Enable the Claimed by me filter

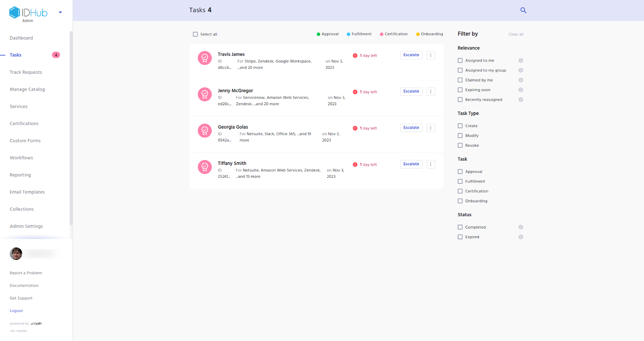[x=460, y=80]
